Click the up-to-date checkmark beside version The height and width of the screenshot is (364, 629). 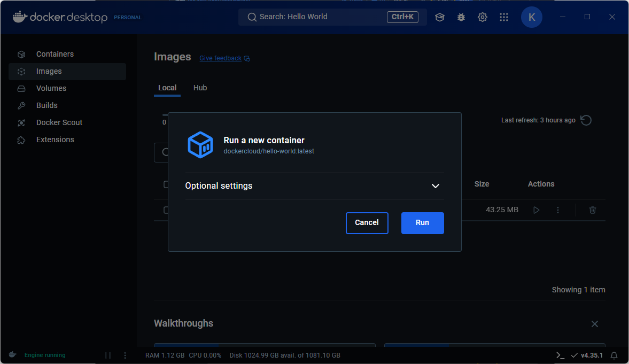coord(574,355)
